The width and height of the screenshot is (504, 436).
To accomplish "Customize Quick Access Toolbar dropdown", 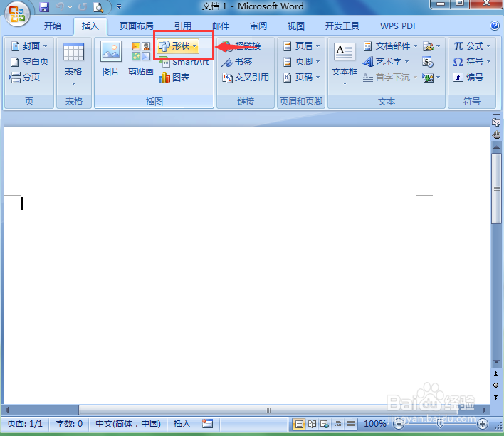I will pyautogui.click(x=120, y=6).
